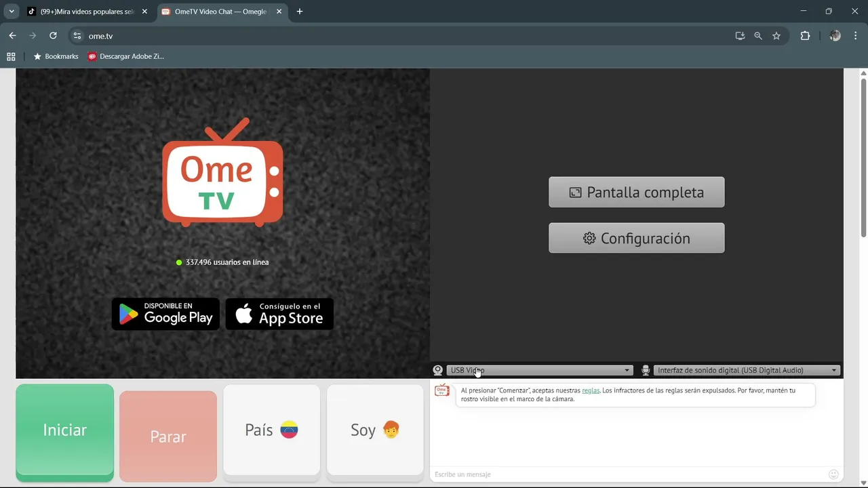
Task: Open the Bookmarks folder
Action: (56, 56)
